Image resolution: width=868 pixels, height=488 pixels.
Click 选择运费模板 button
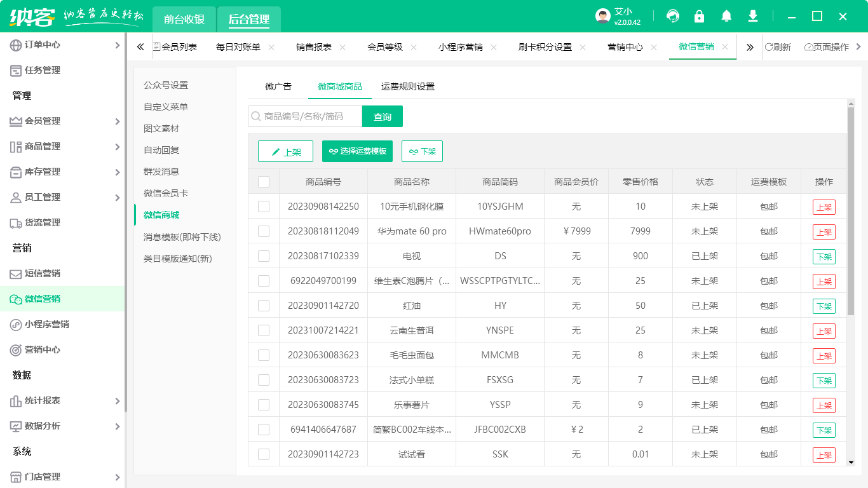(357, 151)
